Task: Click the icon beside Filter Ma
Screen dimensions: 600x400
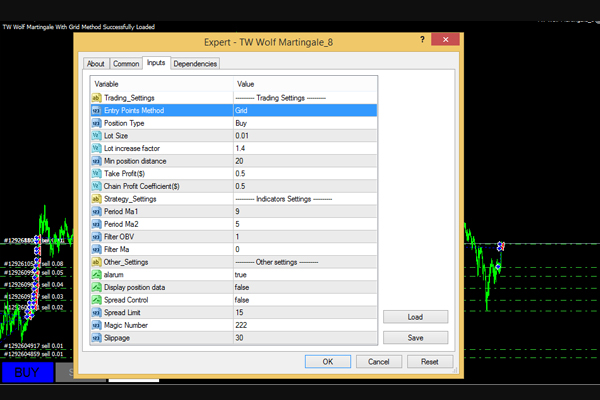Action: click(96, 250)
